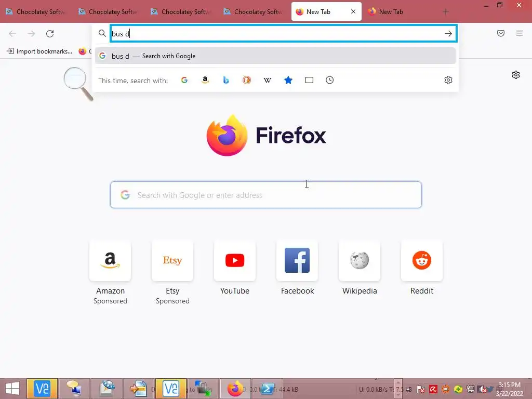Viewport: 532px width, 399px height.
Task: Open Firefox taskbar icon
Action: [x=235, y=389]
